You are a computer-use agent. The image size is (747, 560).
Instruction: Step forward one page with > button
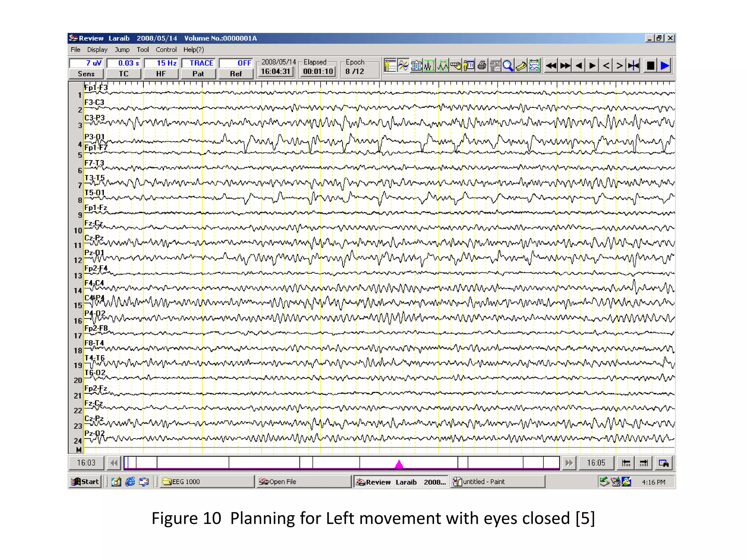pyautogui.click(x=619, y=66)
